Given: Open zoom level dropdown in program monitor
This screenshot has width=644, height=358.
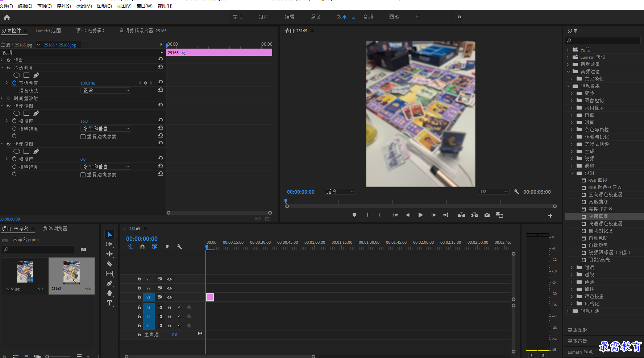Looking at the screenshot, I should [x=340, y=192].
